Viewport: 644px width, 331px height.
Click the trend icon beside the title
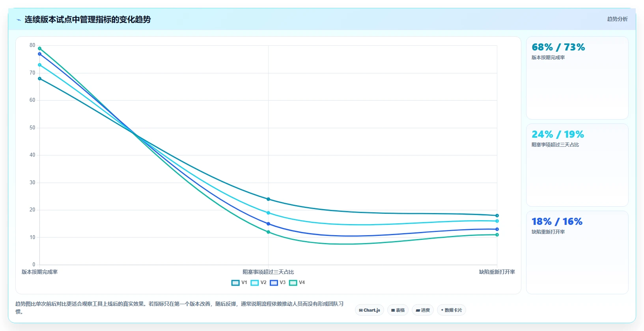pyautogui.click(x=19, y=20)
